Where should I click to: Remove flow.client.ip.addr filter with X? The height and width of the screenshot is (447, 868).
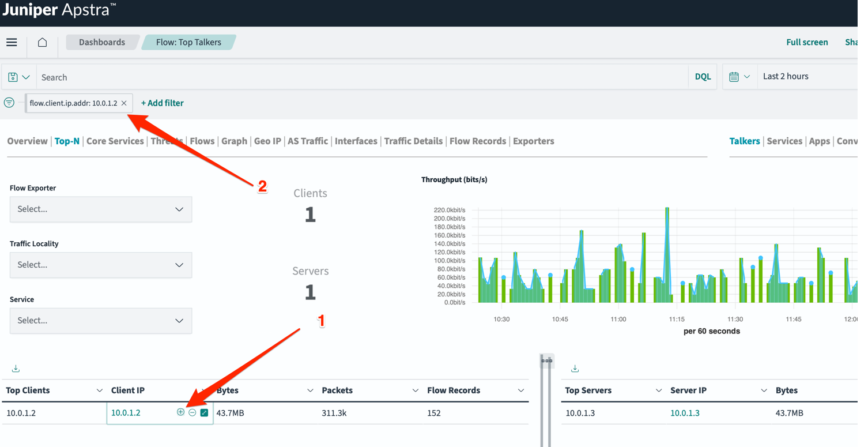(124, 103)
